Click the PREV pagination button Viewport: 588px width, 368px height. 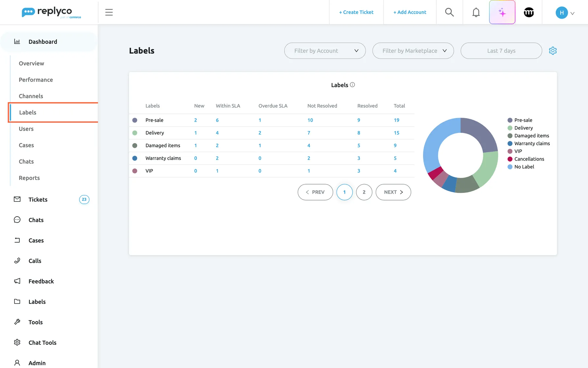coord(315,192)
